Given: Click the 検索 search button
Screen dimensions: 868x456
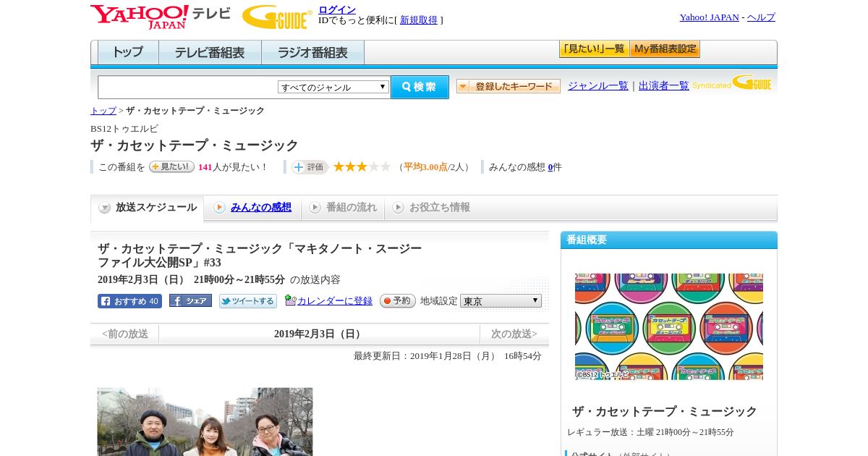Looking at the screenshot, I should point(420,87).
